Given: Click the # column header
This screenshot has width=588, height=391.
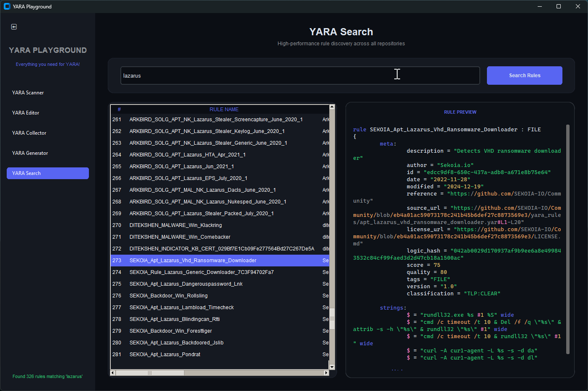Looking at the screenshot, I should [x=119, y=109].
